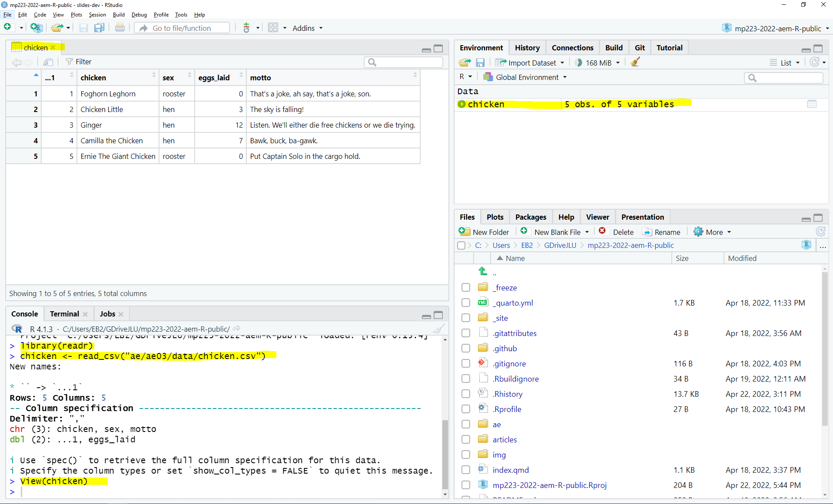Open the More dropdown in Files pane

[x=713, y=232]
